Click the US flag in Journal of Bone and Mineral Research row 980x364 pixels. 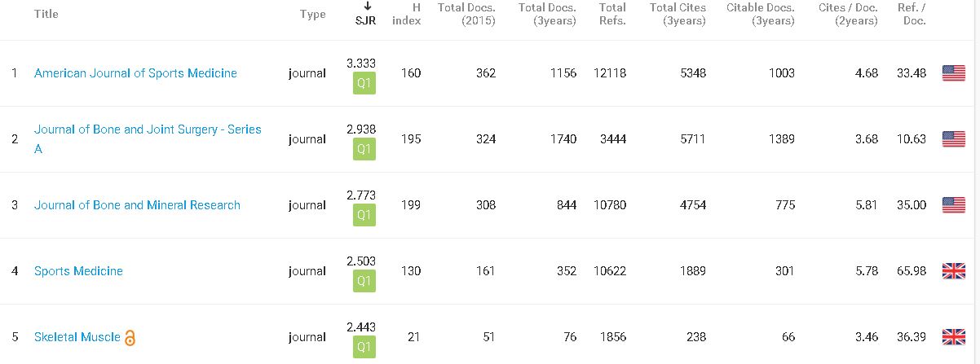click(953, 205)
